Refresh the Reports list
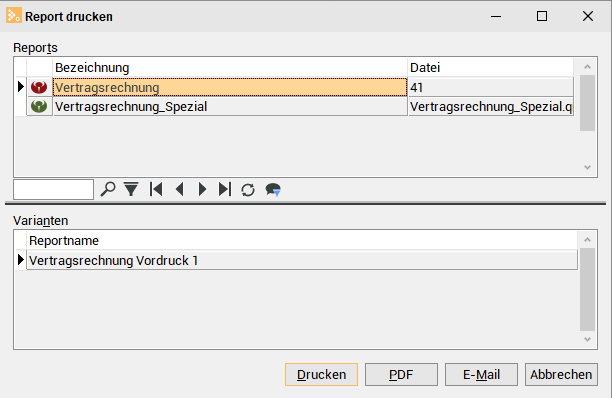Screen dimensions: 612x398 pyautogui.click(x=248, y=190)
